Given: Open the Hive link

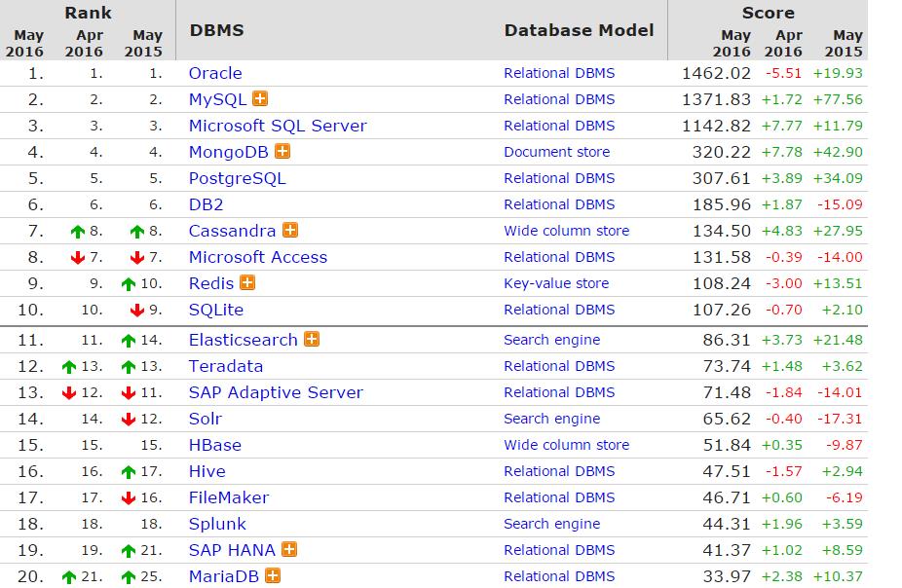Looking at the screenshot, I should 207,471.
